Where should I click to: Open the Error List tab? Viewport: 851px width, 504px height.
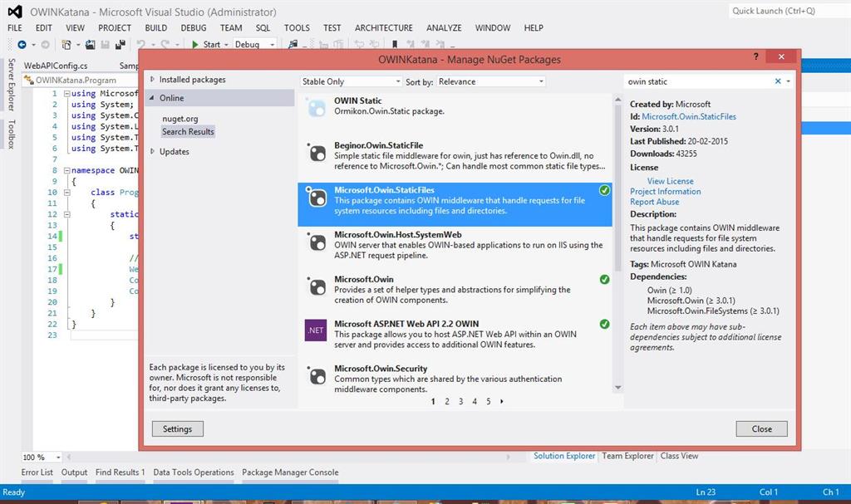coord(37,472)
